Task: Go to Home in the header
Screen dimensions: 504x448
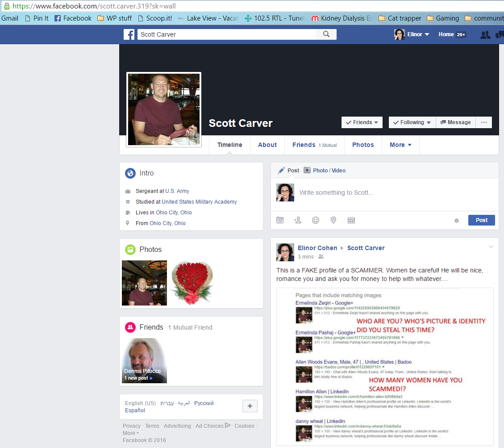Action: pyautogui.click(x=446, y=34)
